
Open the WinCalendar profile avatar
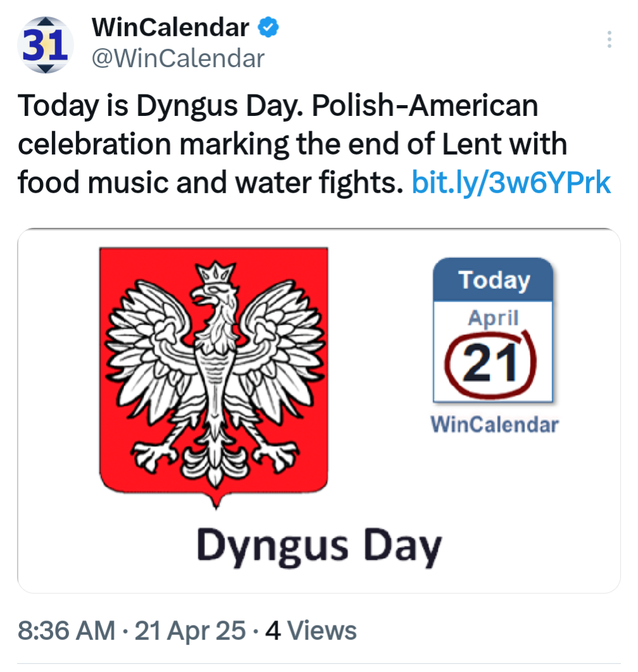coord(46,44)
